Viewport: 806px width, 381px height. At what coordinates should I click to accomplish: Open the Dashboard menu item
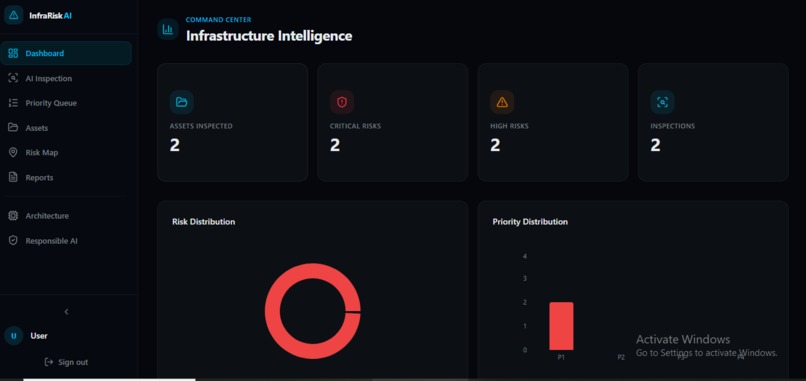coord(66,53)
